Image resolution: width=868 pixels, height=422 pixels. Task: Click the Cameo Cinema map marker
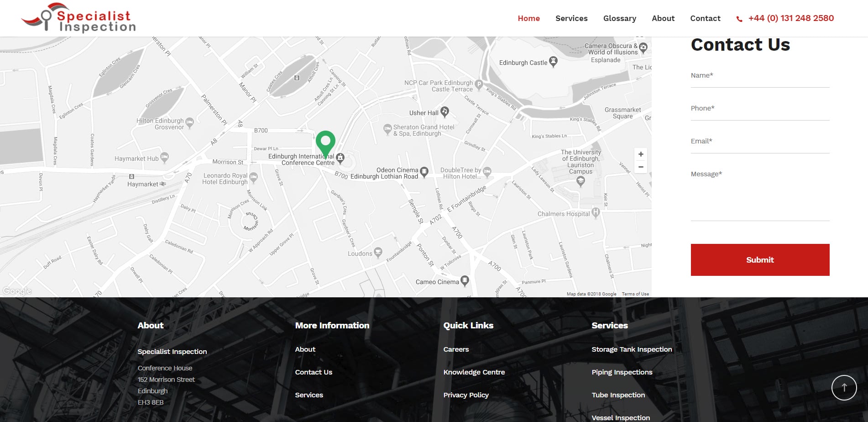click(x=465, y=280)
